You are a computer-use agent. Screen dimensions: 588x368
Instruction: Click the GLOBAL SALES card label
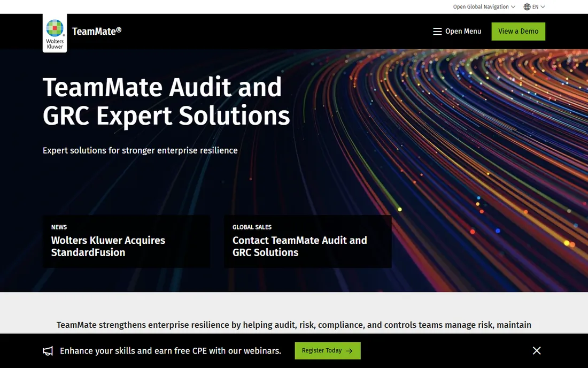tap(252, 227)
